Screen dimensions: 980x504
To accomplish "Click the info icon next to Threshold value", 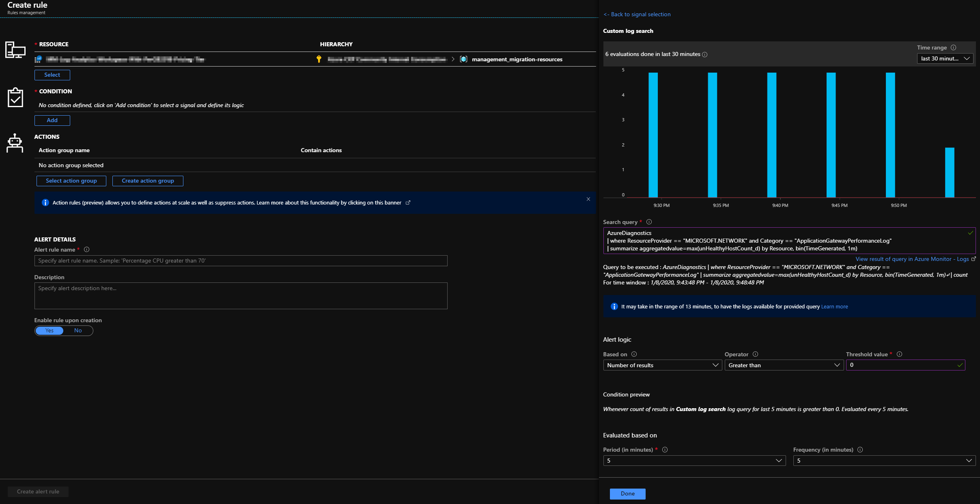I will (x=899, y=354).
